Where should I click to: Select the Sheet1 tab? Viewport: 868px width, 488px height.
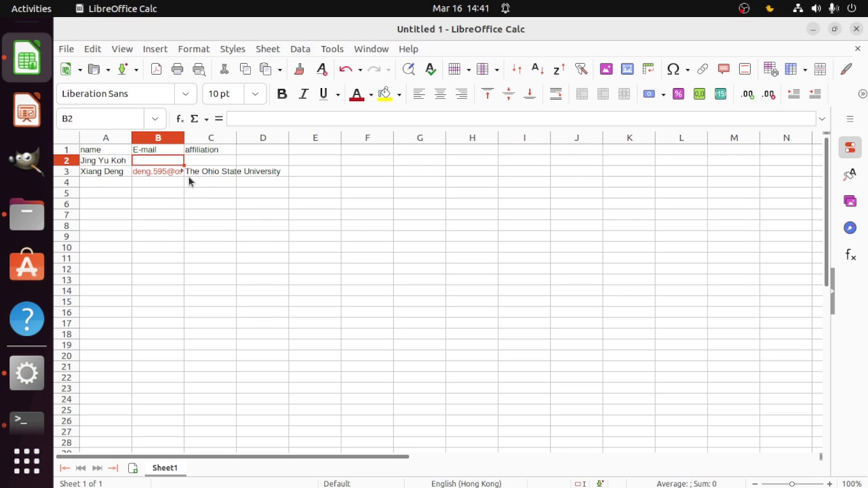(165, 468)
